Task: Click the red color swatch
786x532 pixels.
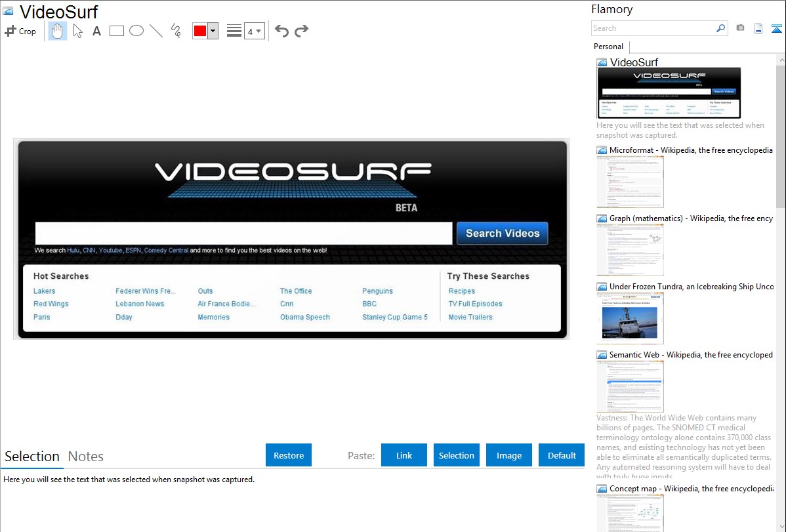Action: (x=200, y=31)
